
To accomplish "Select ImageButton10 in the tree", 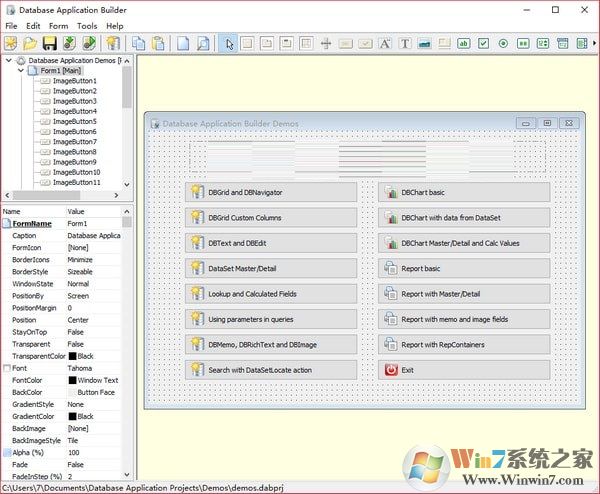I will [77, 172].
